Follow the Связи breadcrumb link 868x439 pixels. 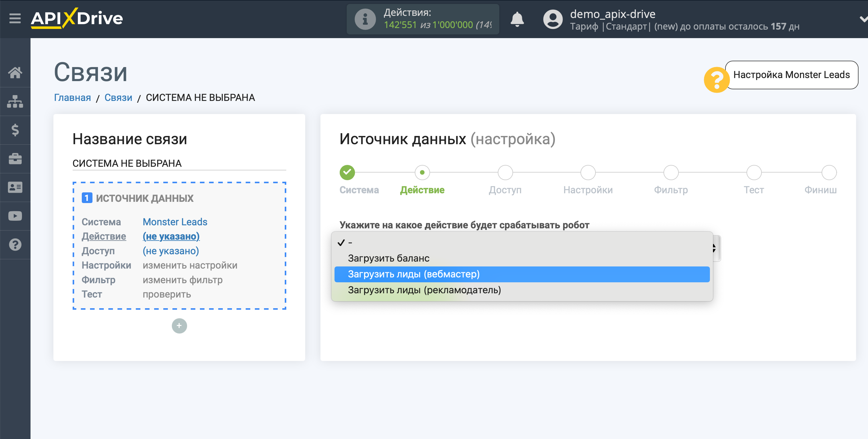[x=118, y=98]
